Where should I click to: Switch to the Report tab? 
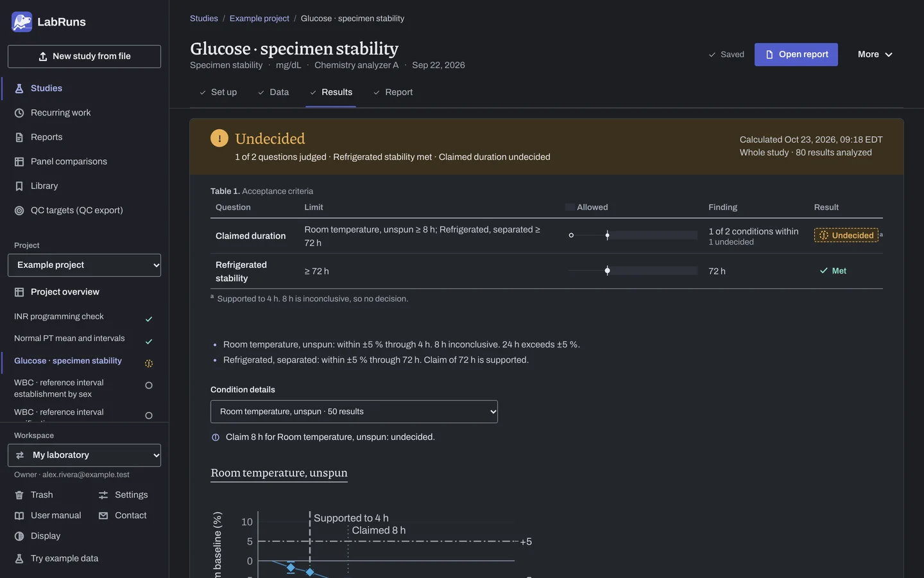click(x=393, y=92)
